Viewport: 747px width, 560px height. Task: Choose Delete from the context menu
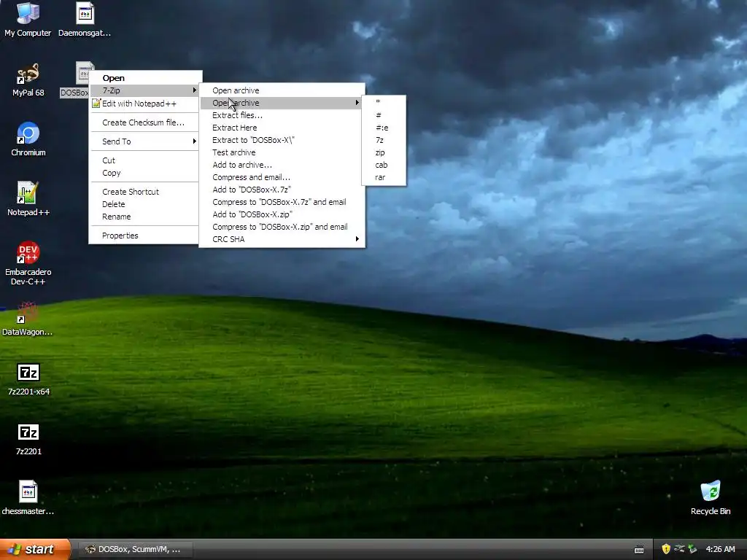[145, 204]
